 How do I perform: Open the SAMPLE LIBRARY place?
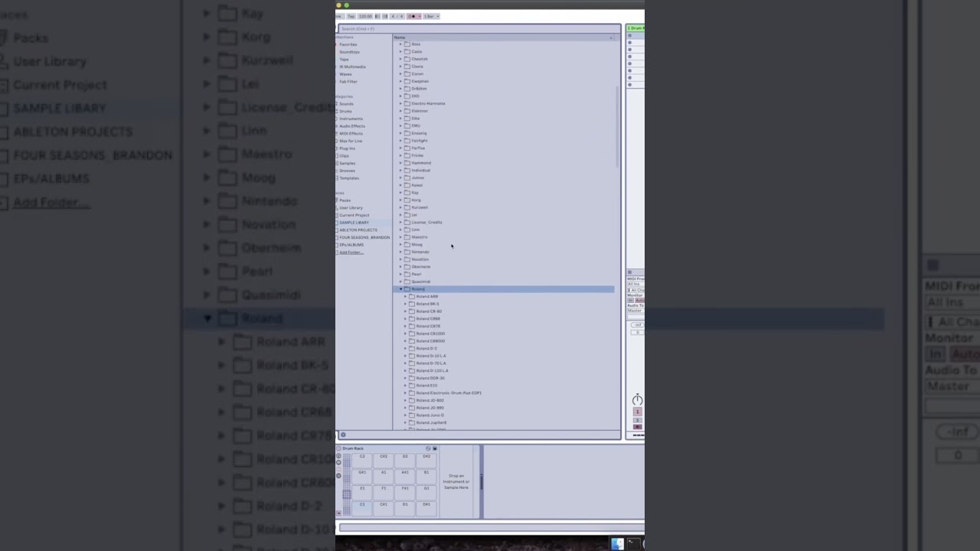(354, 223)
